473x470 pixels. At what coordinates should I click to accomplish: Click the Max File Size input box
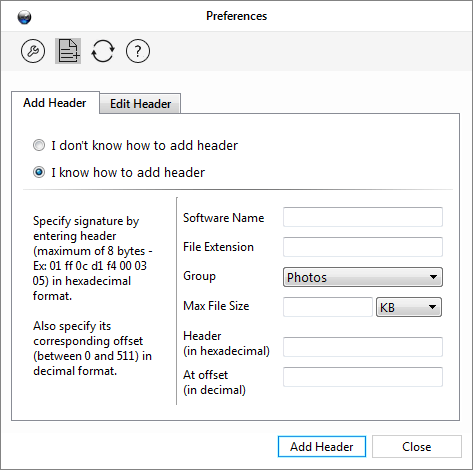coord(328,307)
